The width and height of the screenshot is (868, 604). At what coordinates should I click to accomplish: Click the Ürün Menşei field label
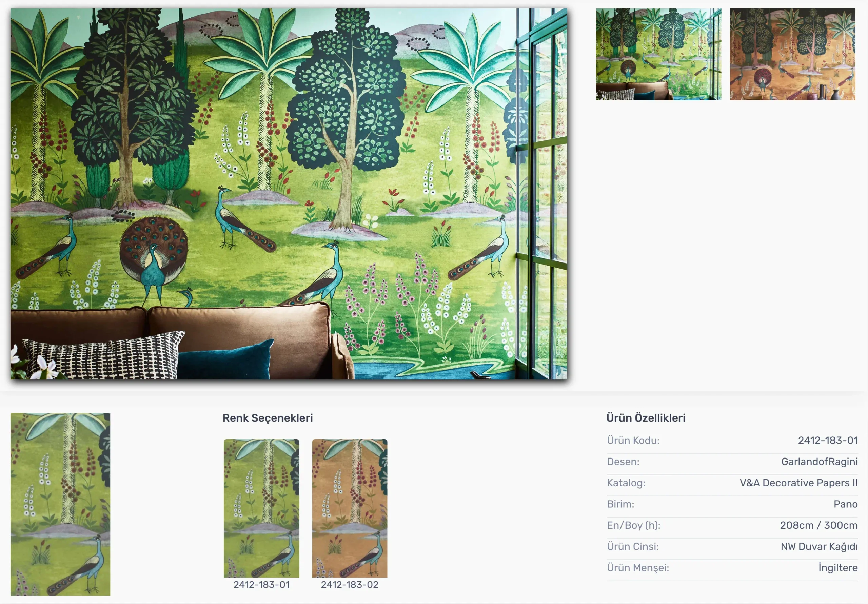click(638, 568)
